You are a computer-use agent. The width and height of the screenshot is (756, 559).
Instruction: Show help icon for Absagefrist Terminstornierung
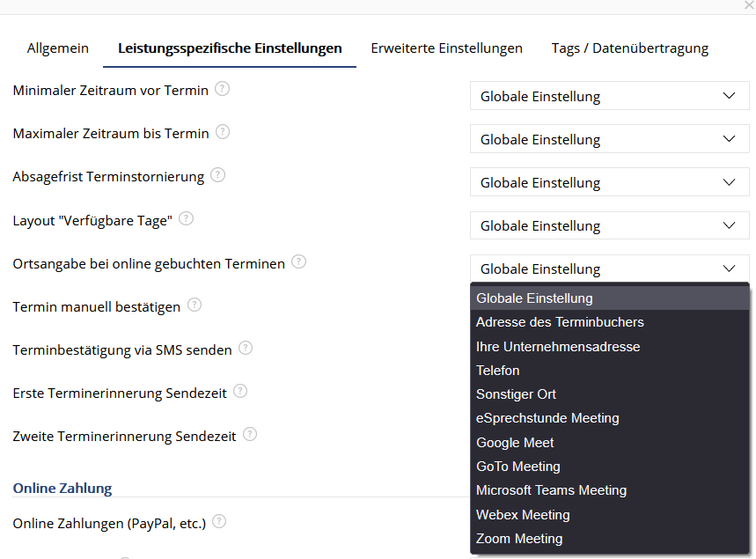[x=218, y=175]
